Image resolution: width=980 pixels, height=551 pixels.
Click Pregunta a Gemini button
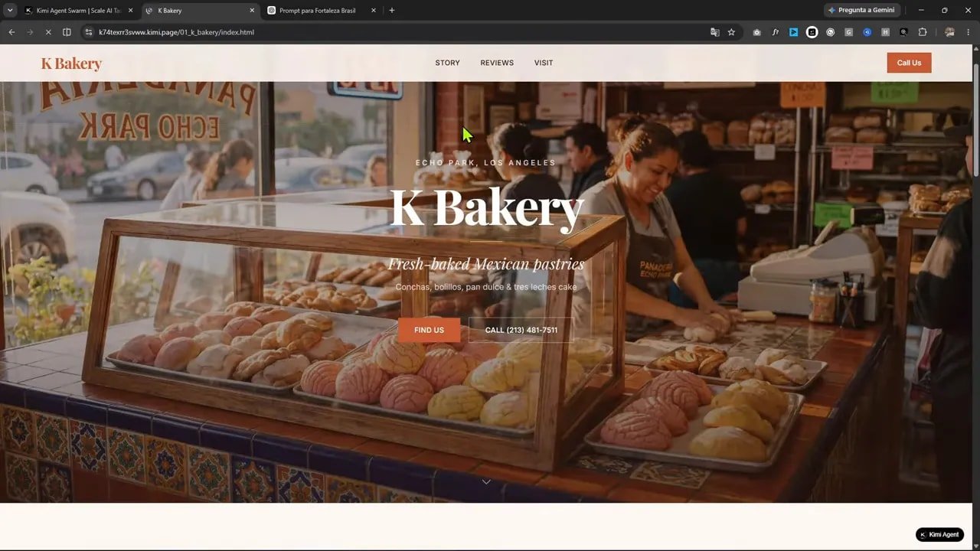pos(861,11)
